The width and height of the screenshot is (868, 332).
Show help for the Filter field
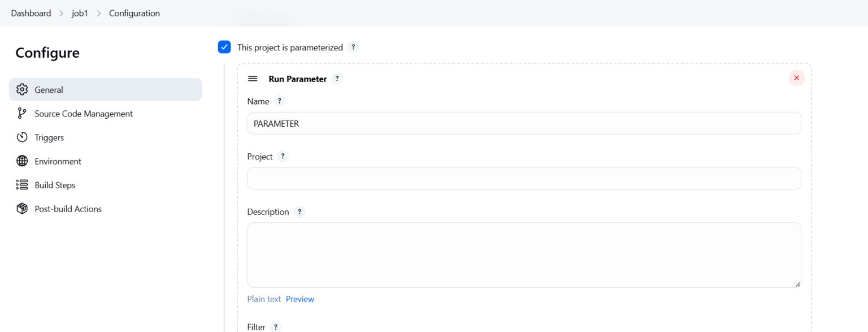click(x=275, y=326)
